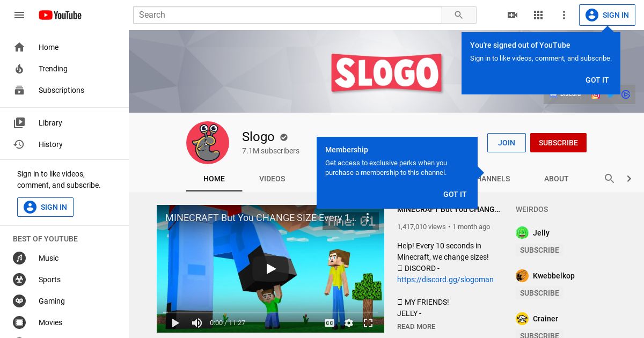
Task: Click SIGN IN in the left sidebar
Action: click(45, 207)
